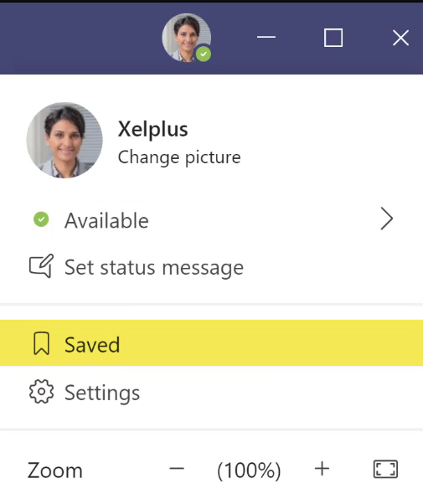Screen dimensions: 423x504
Task: Click the Change picture link
Action: click(x=179, y=157)
